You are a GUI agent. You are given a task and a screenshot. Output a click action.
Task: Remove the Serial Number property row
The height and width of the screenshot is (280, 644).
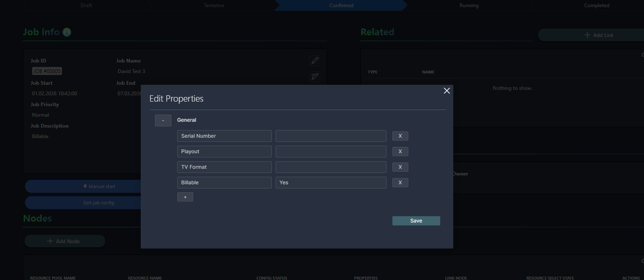[x=400, y=136]
